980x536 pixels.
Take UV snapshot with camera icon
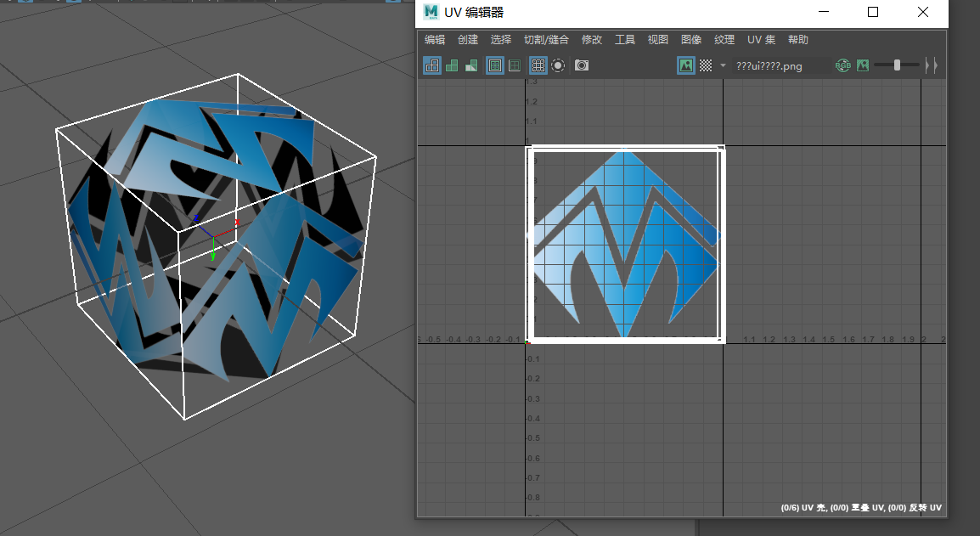(581, 65)
